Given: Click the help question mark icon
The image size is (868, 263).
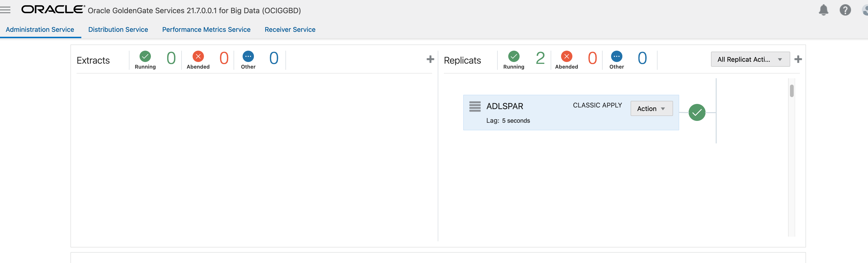Looking at the screenshot, I should click(845, 10).
